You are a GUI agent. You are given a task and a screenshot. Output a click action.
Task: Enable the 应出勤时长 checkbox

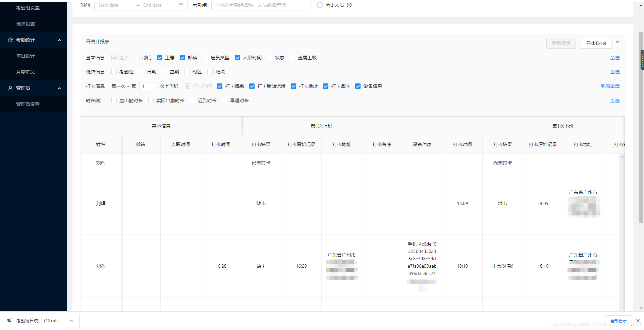(x=114, y=101)
